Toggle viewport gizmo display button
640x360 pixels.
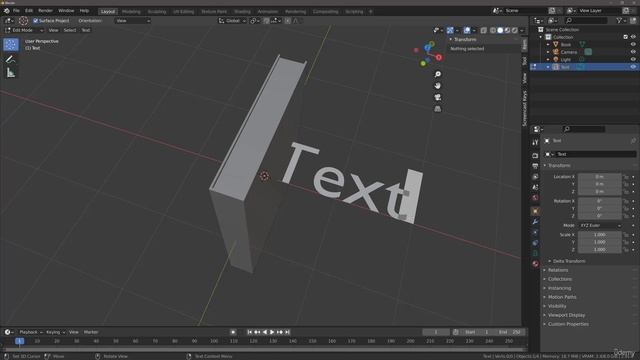tap(450, 31)
